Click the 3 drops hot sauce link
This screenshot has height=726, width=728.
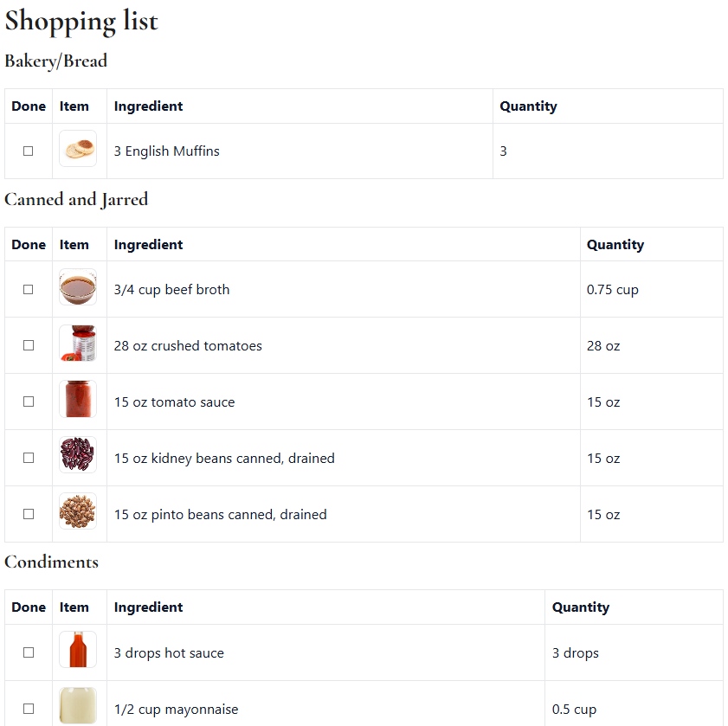(169, 652)
